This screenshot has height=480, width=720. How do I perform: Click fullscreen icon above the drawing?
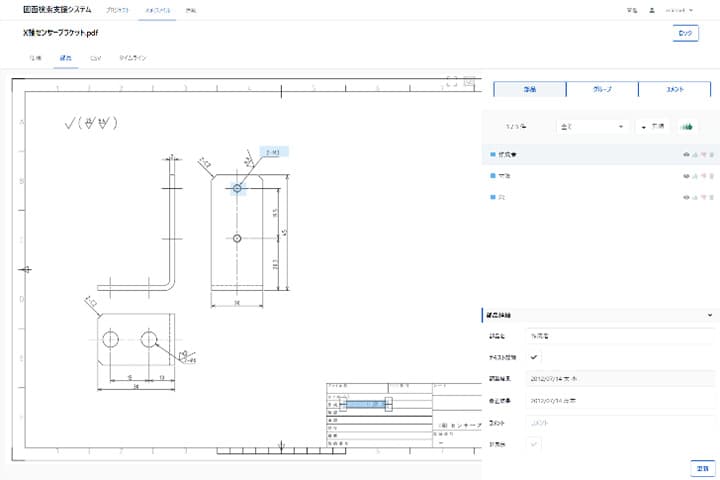pos(452,82)
